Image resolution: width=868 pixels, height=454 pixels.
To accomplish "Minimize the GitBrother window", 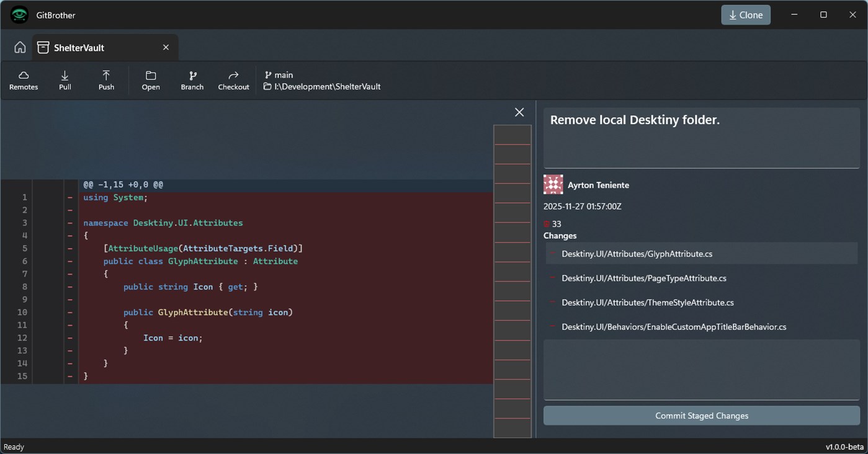I will point(795,15).
